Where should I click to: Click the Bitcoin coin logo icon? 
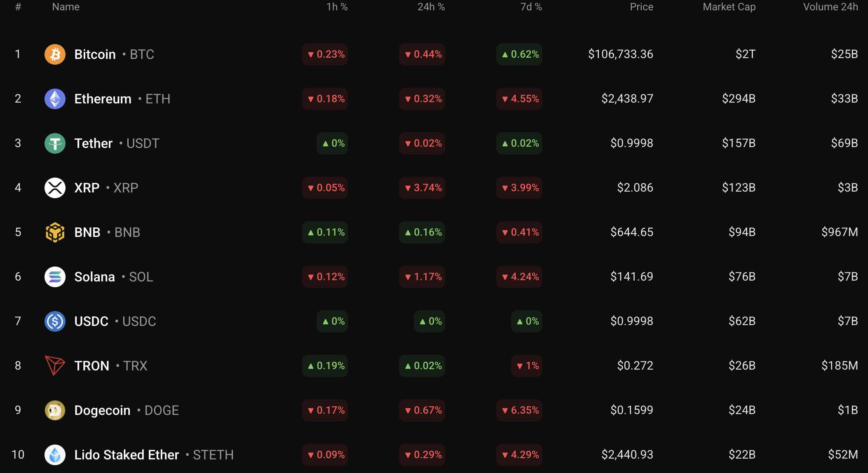coord(55,54)
